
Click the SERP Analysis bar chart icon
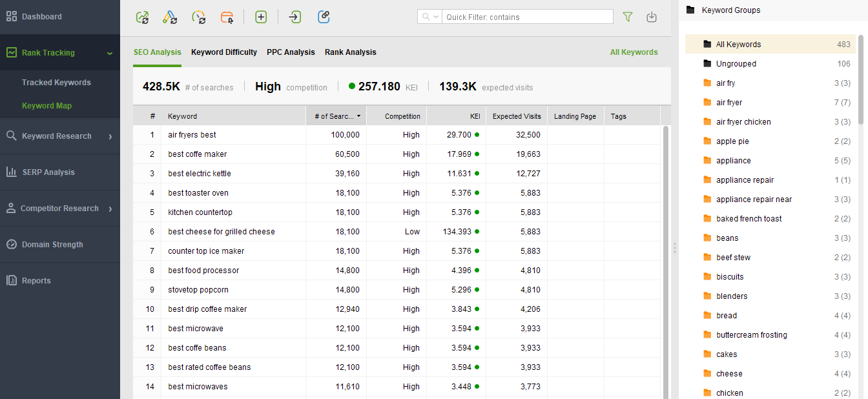[x=12, y=172]
